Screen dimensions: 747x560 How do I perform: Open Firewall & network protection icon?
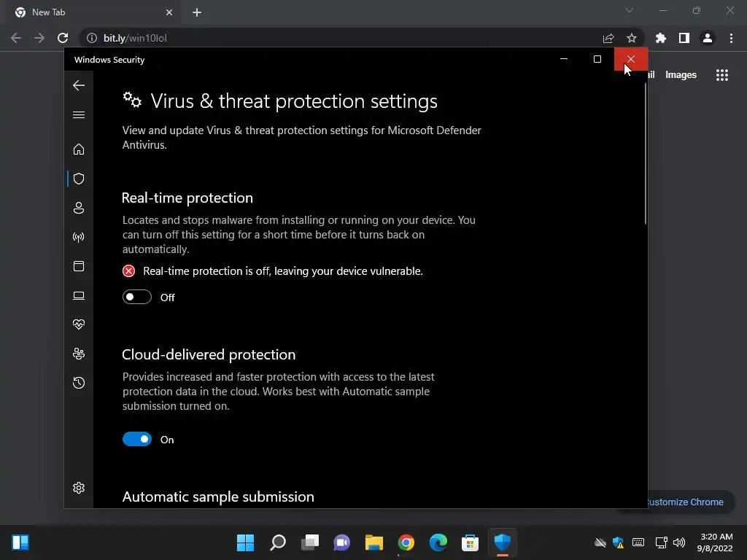tap(79, 237)
